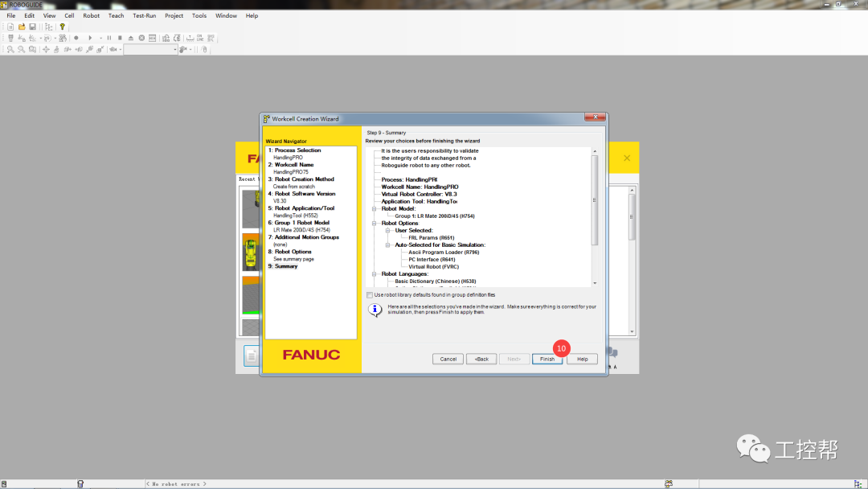Click the zoom window icon
Screen dimensions: 868x489
click(33, 49)
